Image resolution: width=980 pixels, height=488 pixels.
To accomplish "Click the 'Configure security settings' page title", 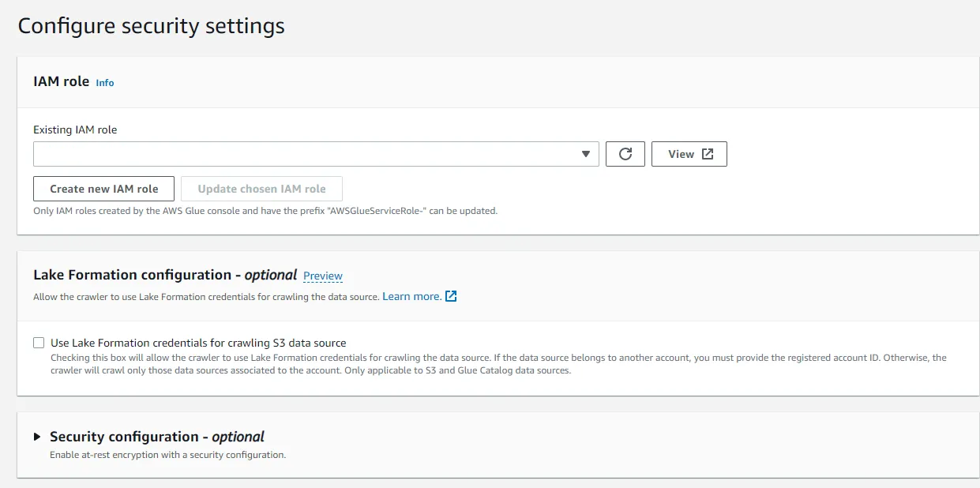I will [x=151, y=25].
